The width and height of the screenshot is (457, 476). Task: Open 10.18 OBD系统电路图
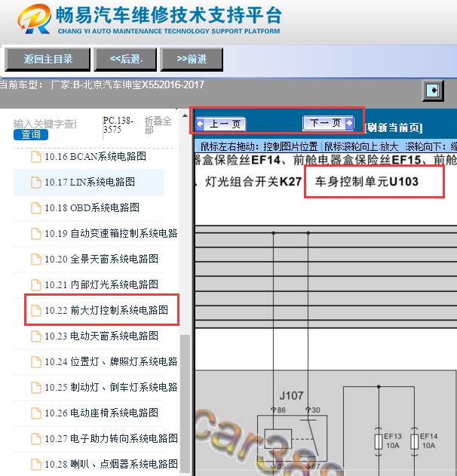pyautogui.click(x=92, y=208)
